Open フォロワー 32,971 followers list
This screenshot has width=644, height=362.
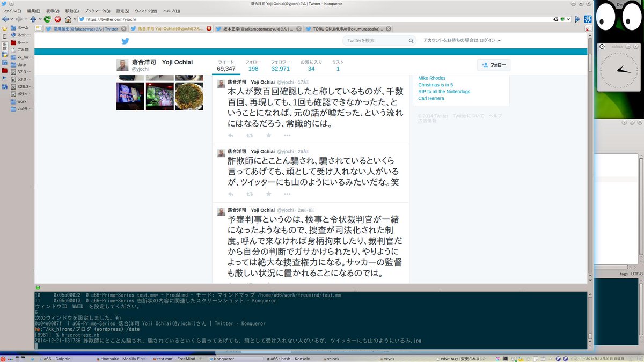[x=280, y=65]
